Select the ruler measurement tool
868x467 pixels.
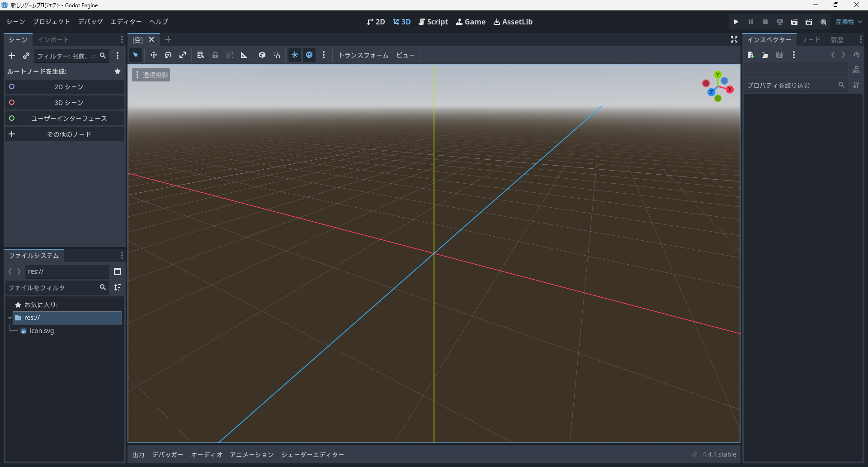(x=244, y=55)
